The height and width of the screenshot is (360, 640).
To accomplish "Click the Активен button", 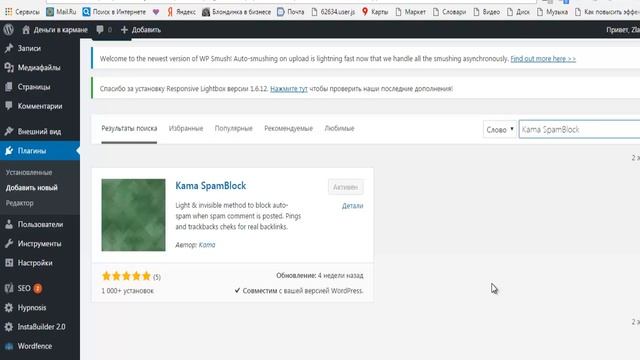I will 345,187.
